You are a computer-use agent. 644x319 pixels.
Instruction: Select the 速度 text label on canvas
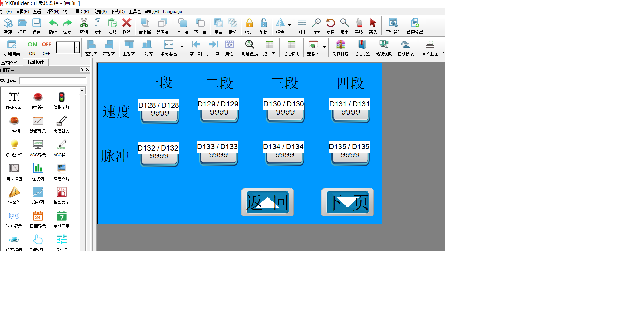(x=116, y=112)
